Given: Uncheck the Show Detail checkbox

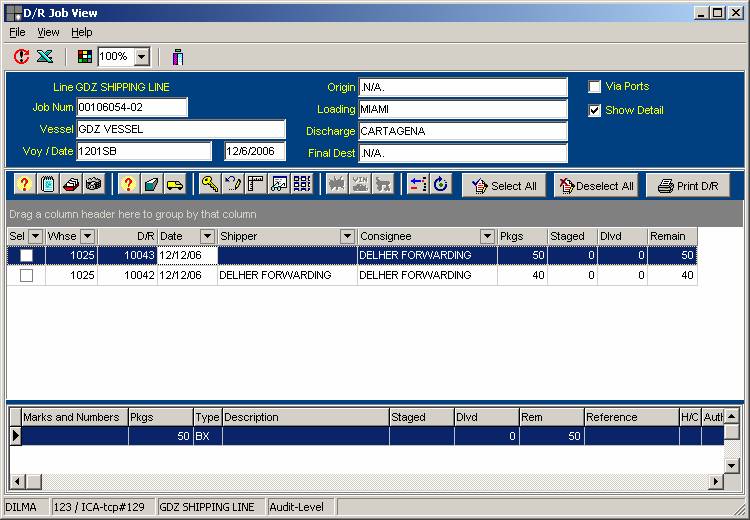Looking at the screenshot, I should pos(595,110).
